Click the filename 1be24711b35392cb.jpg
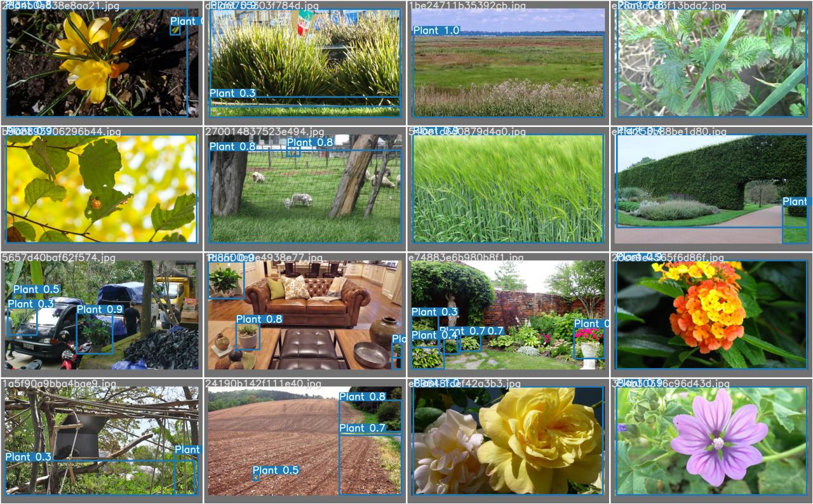The width and height of the screenshot is (813, 504). (x=467, y=6)
